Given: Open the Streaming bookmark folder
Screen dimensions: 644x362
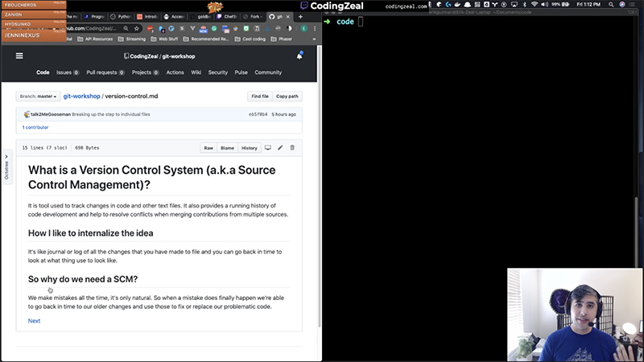Looking at the screenshot, I should tap(132, 39).
